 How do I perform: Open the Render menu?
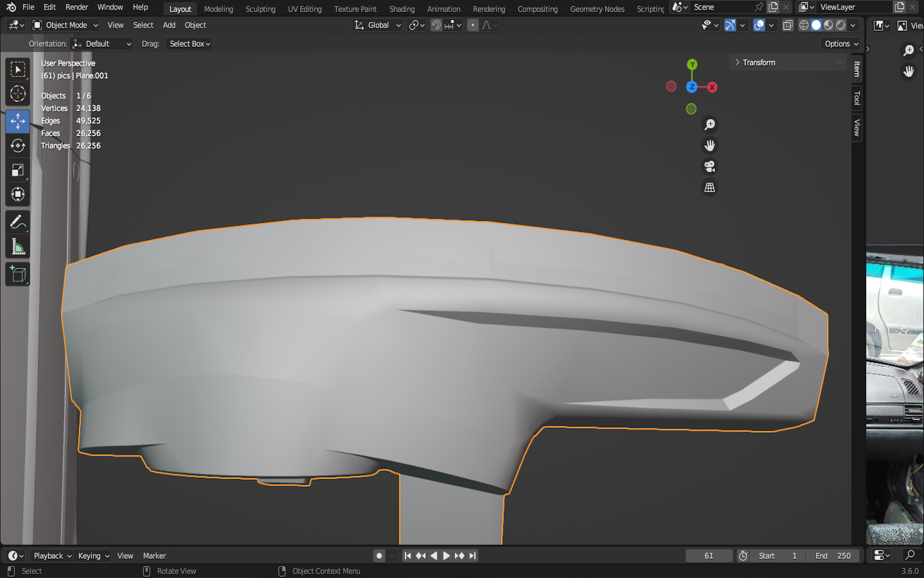click(x=77, y=7)
